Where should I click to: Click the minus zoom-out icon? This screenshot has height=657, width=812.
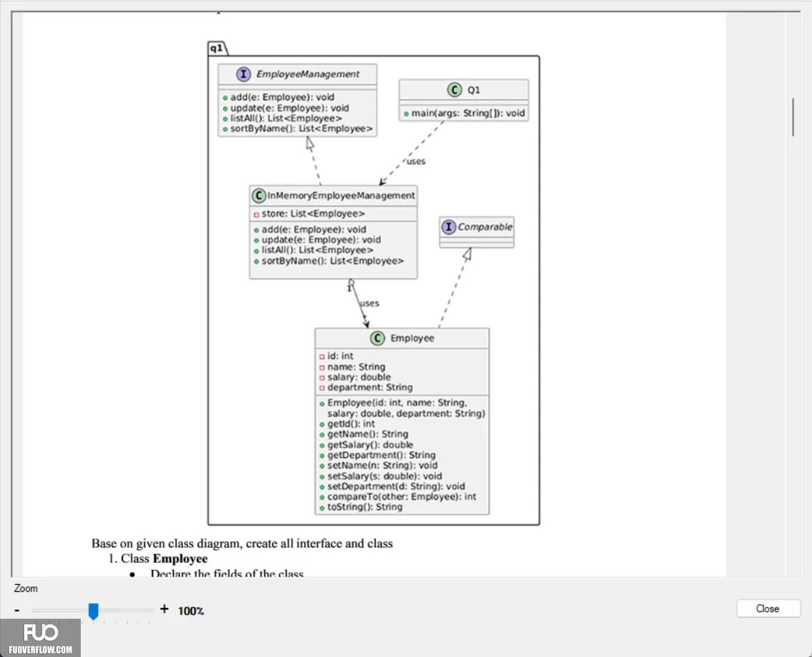click(x=17, y=610)
